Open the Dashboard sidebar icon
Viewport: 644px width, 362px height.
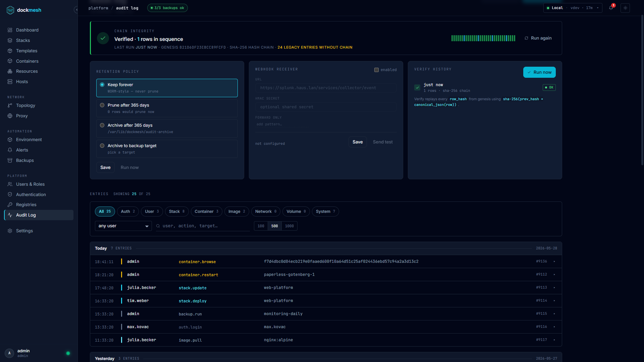[x=10, y=30]
